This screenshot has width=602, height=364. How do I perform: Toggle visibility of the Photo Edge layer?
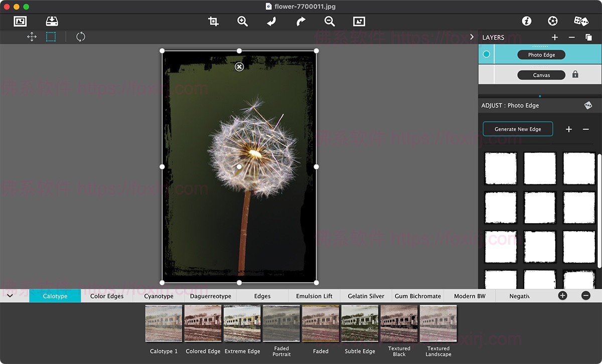(x=486, y=54)
